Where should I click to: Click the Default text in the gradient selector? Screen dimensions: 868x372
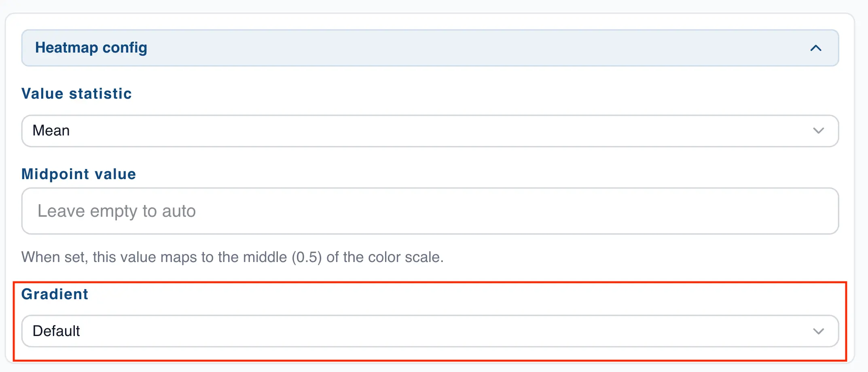click(x=57, y=330)
